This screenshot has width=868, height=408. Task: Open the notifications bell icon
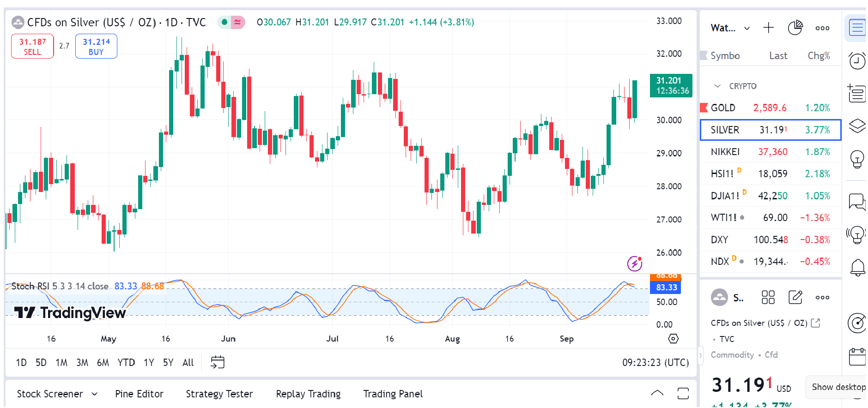point(857,267)
